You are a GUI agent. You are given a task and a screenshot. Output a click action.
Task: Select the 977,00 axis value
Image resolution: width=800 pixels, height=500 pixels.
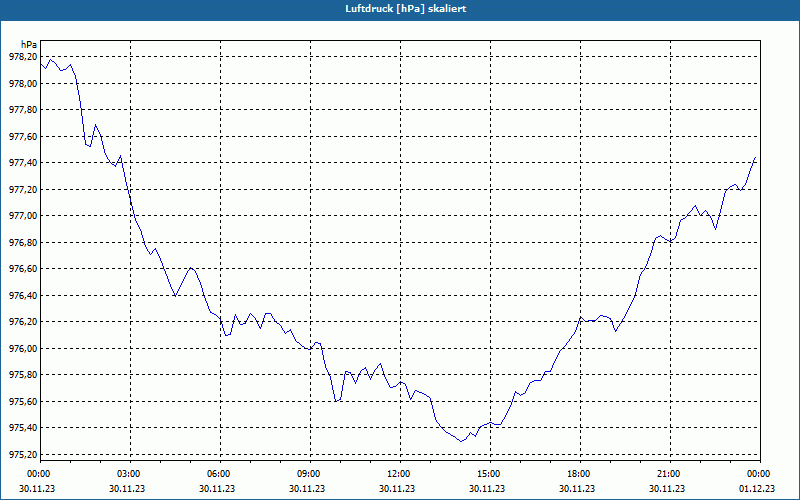click(23, 216)
